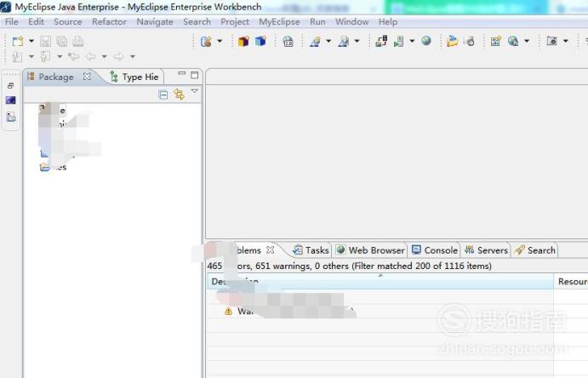Maximize the Package Explorer panel
588x378 pixels.
coord(194,75)
